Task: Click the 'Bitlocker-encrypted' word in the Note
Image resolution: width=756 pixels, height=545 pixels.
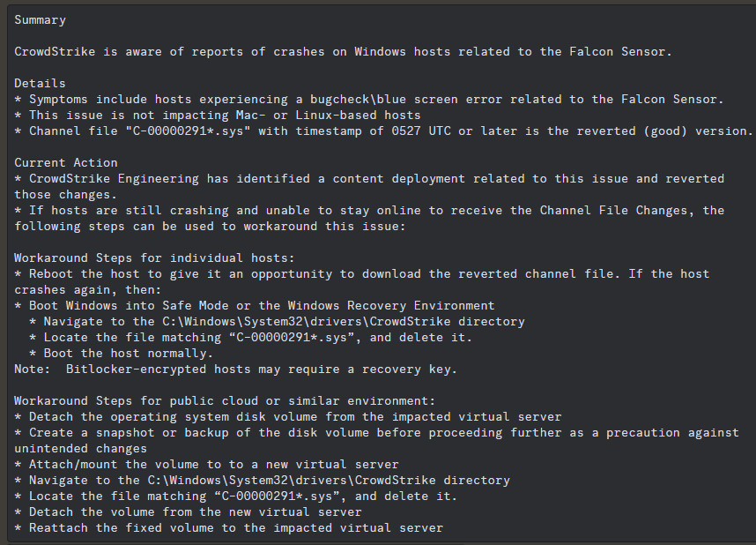Action: pos(136,370)
